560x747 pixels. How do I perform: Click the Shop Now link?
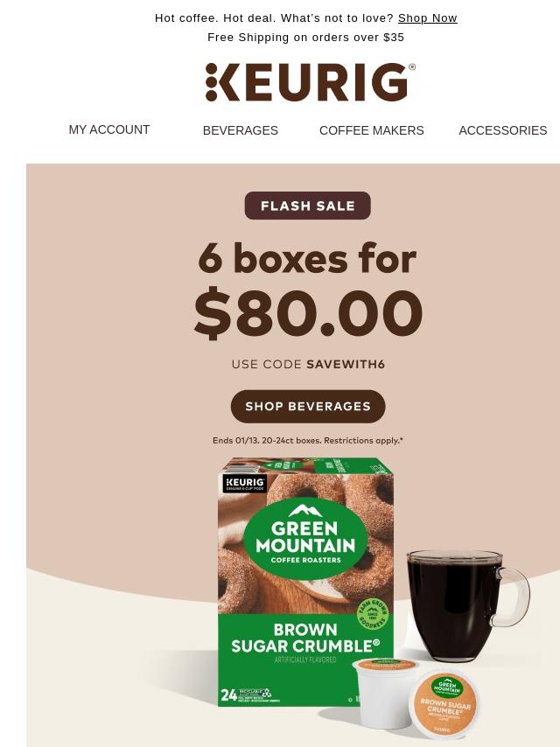coord(427,18)
